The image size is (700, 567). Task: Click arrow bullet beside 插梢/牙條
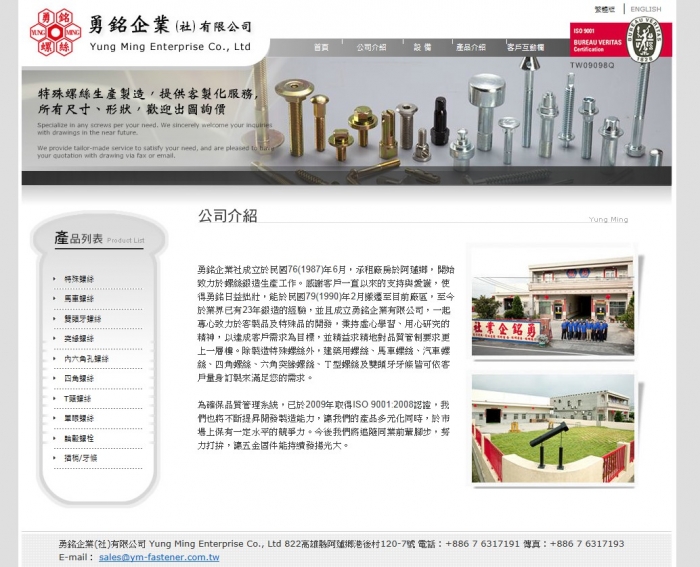tap(54, 458)
